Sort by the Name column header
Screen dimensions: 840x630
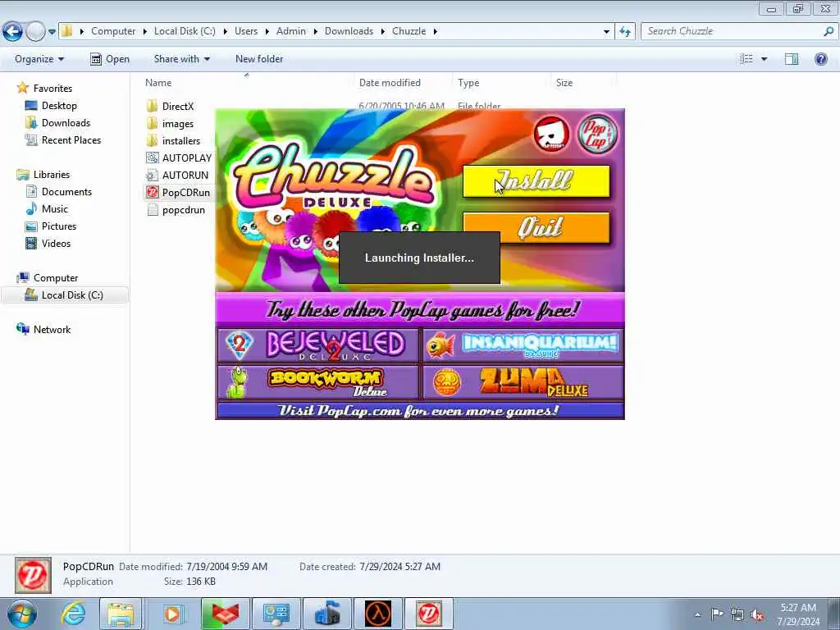(158, 83)
